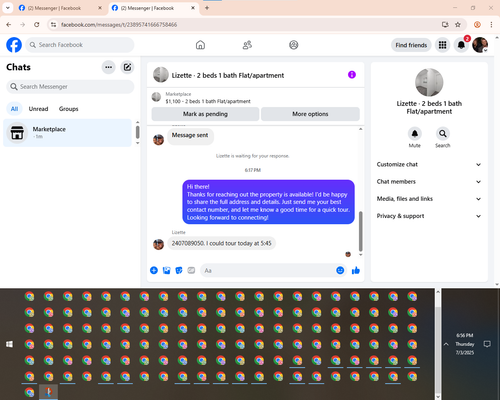The width and height of the screenshot is (500, 400).
Task: Open more actions plus icon in composer
Action: point(154,270)
